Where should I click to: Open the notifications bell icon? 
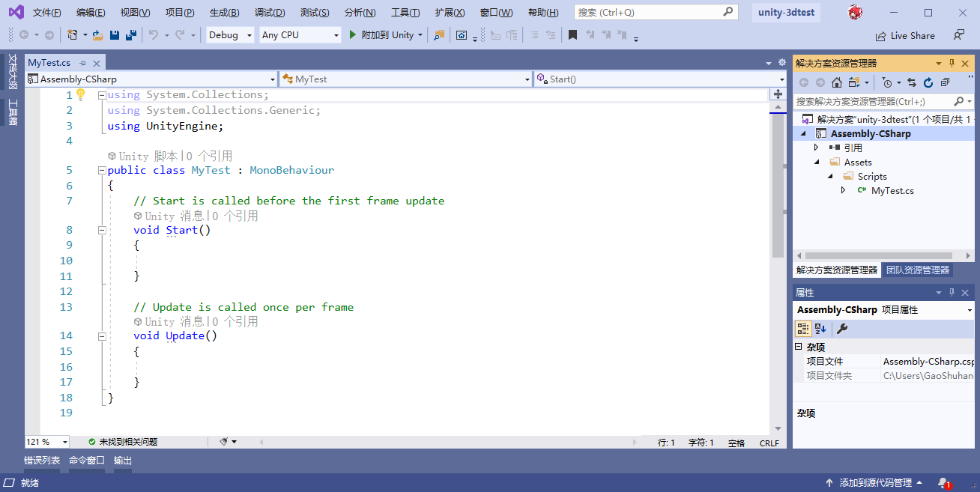(943, 483)
